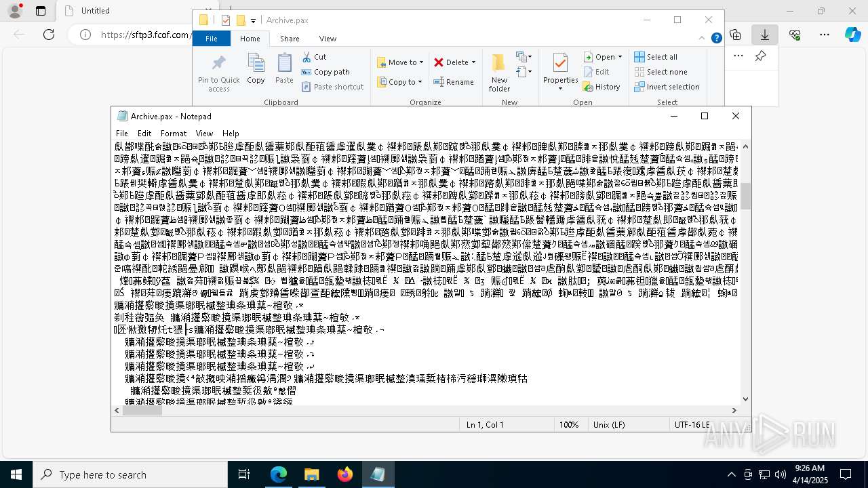This screenshot has width=868, height=488.
Task: Create a New folder
Action: coord(499,73)
